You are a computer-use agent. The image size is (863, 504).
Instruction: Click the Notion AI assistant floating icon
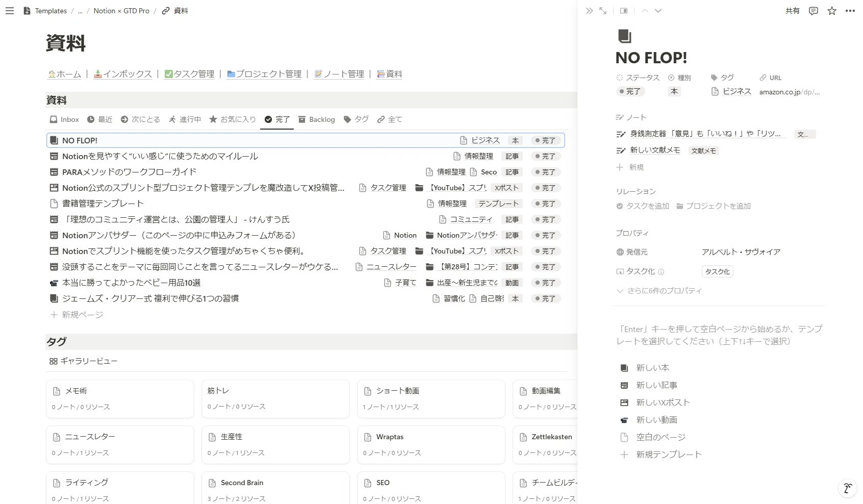pyautogui.click(x=847, y=488)
